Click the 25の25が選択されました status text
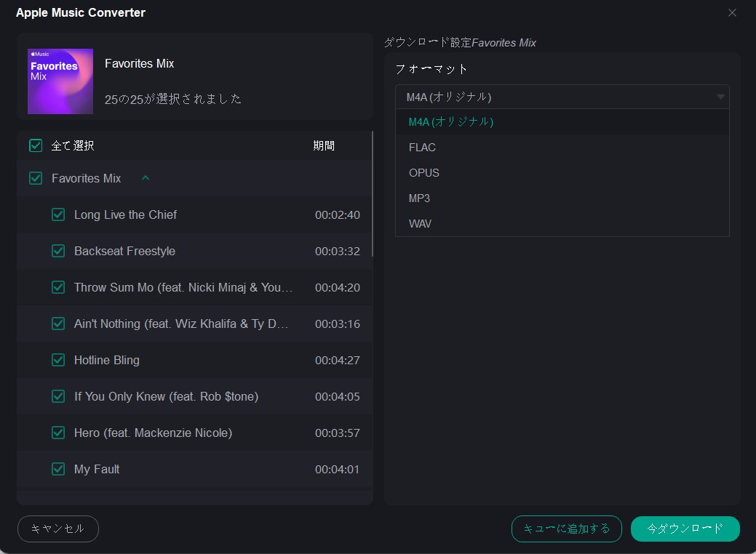Viewport: 756px width, 554px height. pyautogui.click(x=173, y=99)
